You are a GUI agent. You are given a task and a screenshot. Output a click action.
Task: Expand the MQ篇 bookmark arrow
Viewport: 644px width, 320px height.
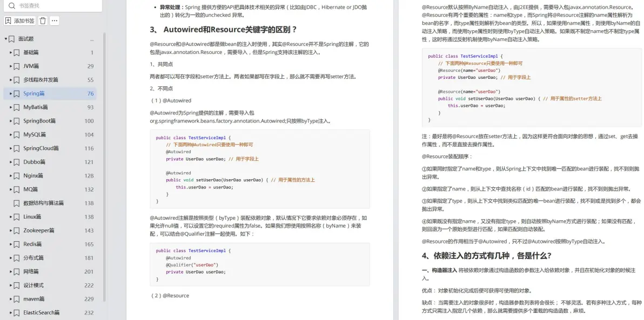click(x=11, y=189)
